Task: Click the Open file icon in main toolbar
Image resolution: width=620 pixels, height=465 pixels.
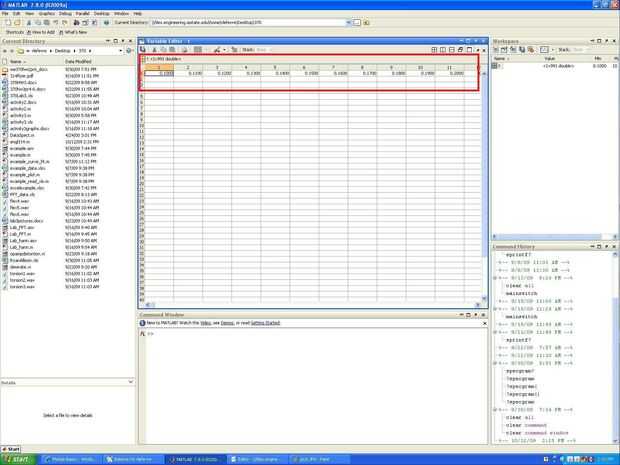Action: [17, 23]
